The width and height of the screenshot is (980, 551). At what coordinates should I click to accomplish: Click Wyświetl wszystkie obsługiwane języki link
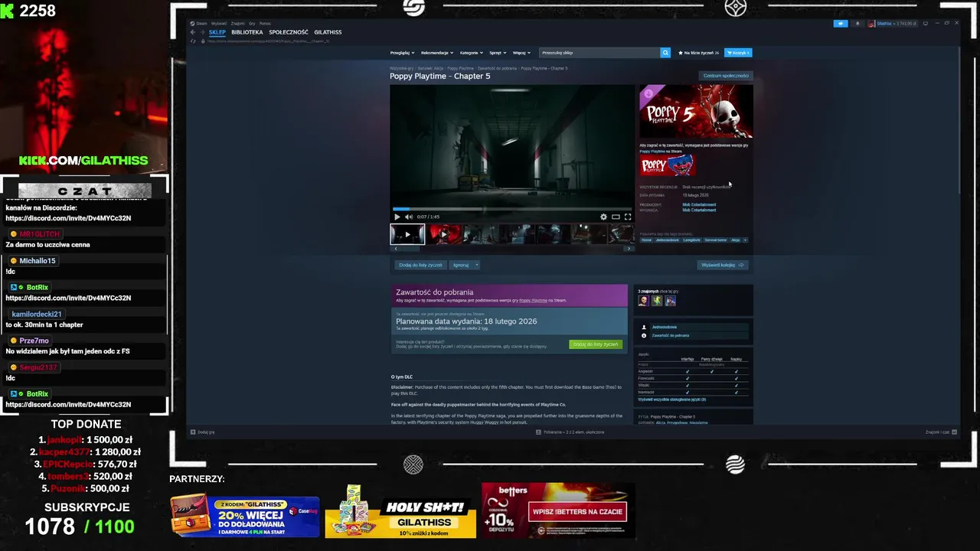point(671,399)
